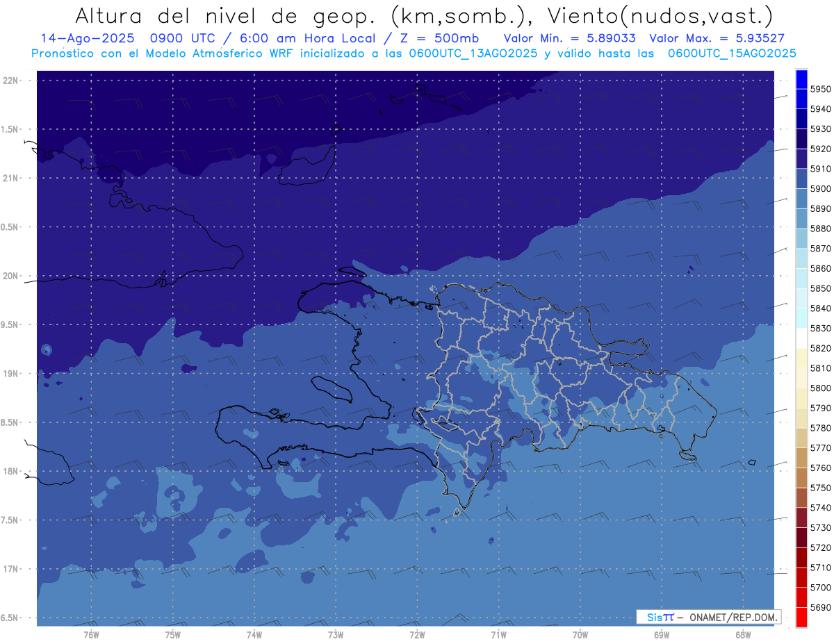This screenshot has width=834, height=644.
Task: Click the 5920 colorbar value
Action: pos(820,149)
